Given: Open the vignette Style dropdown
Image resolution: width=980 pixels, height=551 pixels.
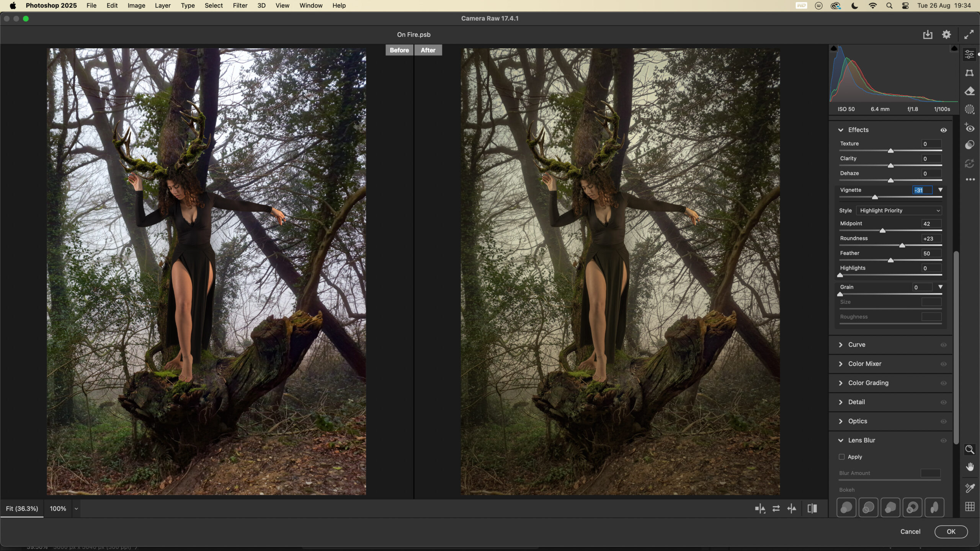Looking at the screenshot, I should (898, 210).
